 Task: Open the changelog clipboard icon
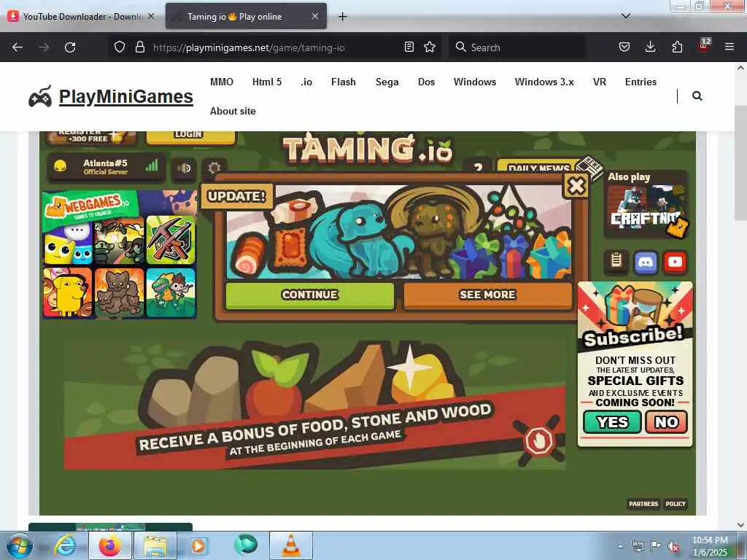point(616,261)
